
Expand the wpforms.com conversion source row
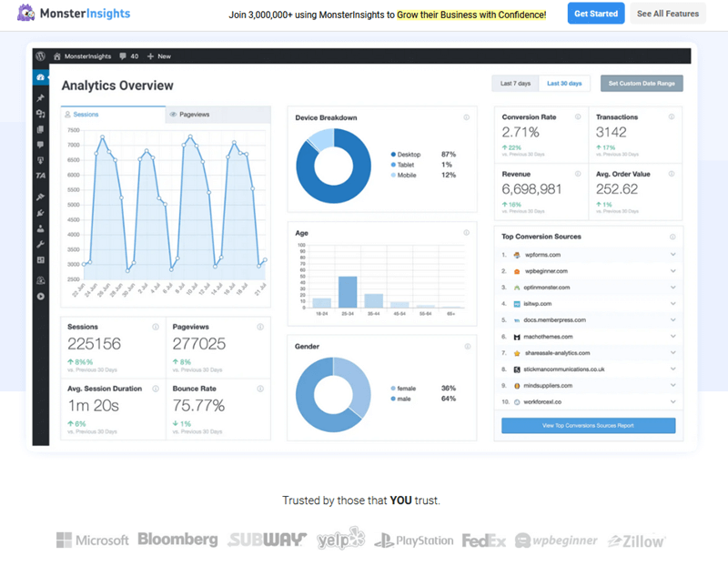(x=672, y=255)
